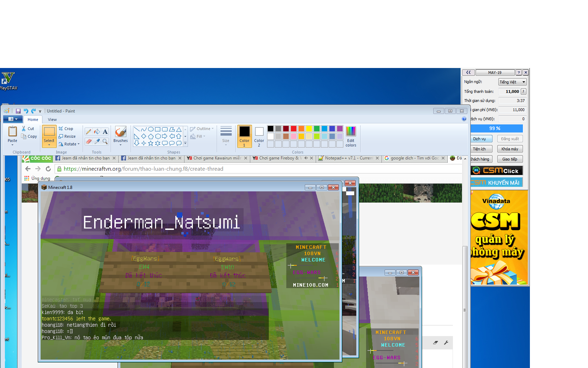Close the first Jeam Facebook browser tab
The width and height of the screenshot is (588, 368).
point(114,158)
